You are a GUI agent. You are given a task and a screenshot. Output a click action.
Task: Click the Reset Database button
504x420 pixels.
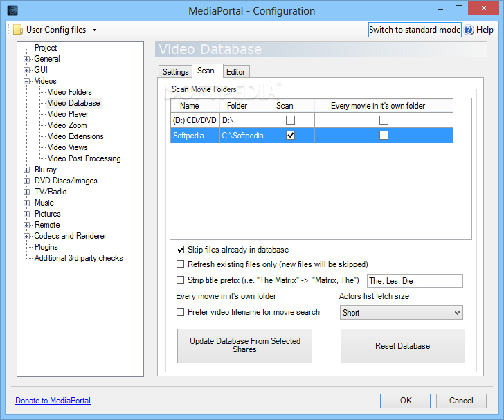coord(403,346)
